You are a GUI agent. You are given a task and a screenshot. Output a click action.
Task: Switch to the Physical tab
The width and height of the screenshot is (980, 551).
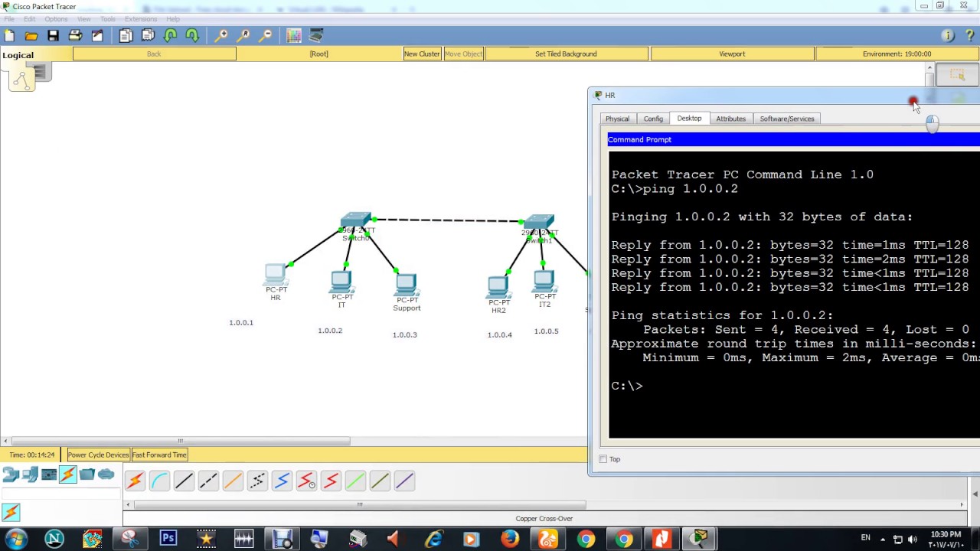click(x=617, y=119)
